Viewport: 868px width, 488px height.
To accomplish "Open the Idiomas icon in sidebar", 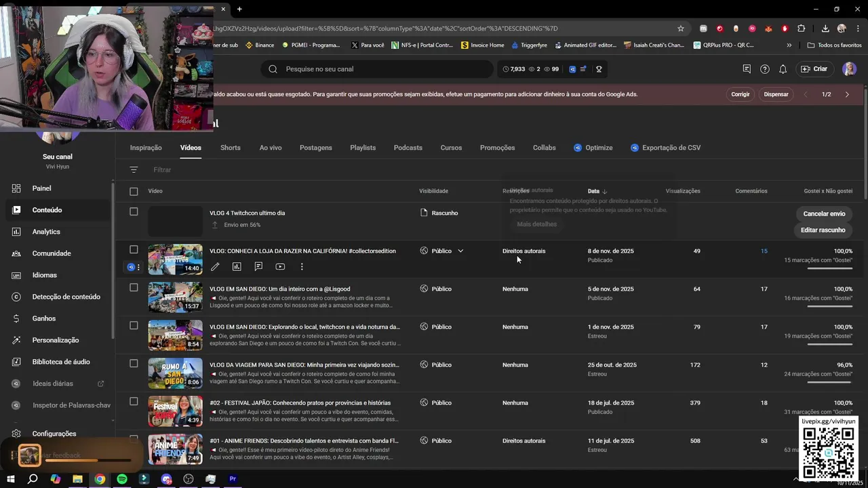I will coord(16,275).
